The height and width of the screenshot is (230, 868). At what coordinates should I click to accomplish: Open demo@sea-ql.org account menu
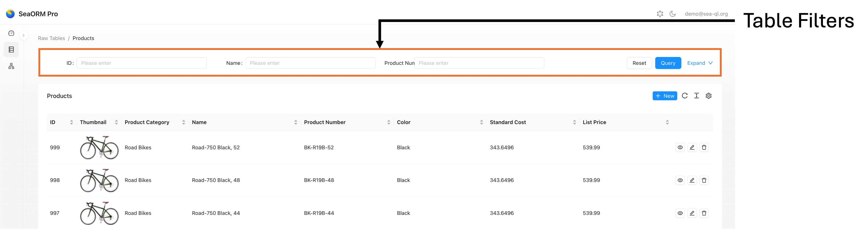coord(706,14)
